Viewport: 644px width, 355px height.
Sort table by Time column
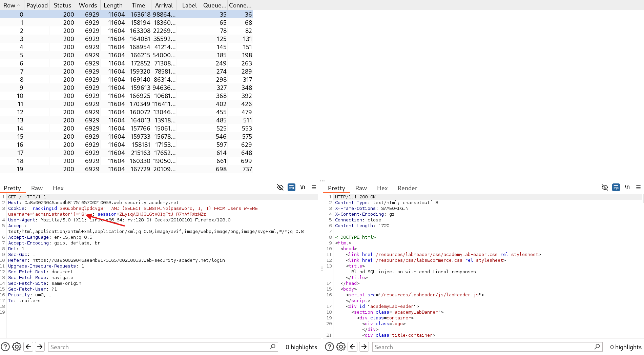tap(139, 5)
